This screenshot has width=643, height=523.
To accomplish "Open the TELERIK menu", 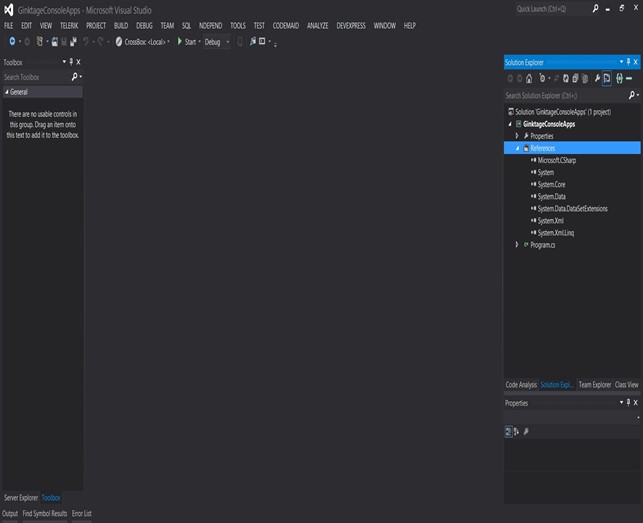I will [69, 25].
